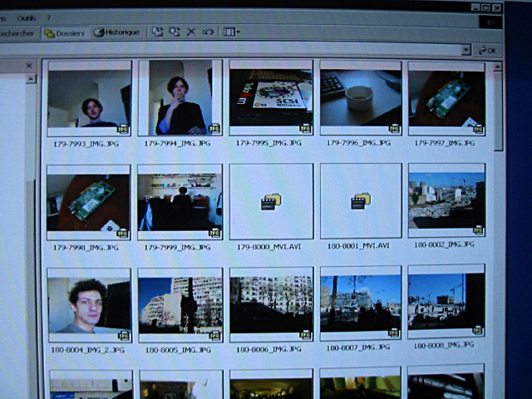Viewport: 532px width, 399px height.
Task: Click the filename label 180-8008_IMG.JPG
Action: tap(444, 346)
